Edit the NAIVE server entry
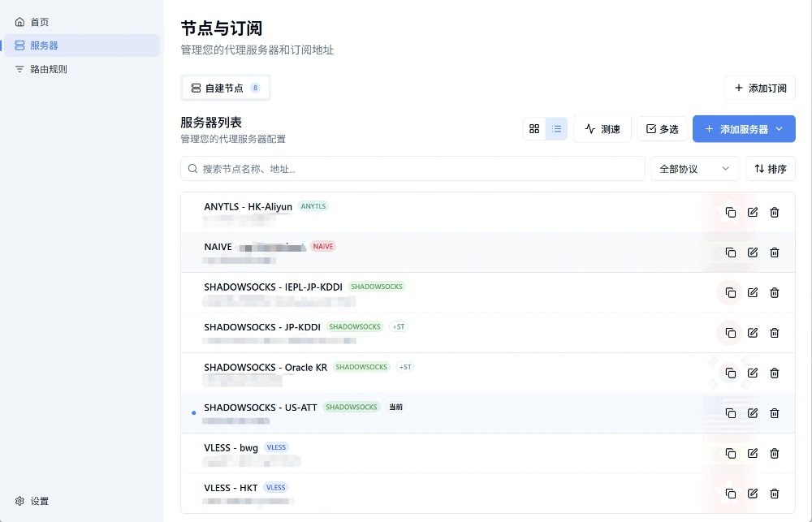Viewport: 812px width, 522px height. (753, 252)
